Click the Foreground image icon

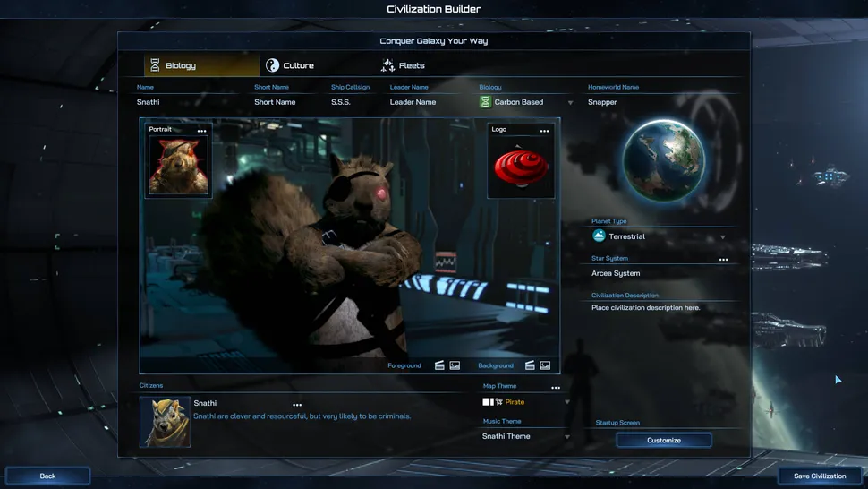pyautogui.click(x=455, y=365)
